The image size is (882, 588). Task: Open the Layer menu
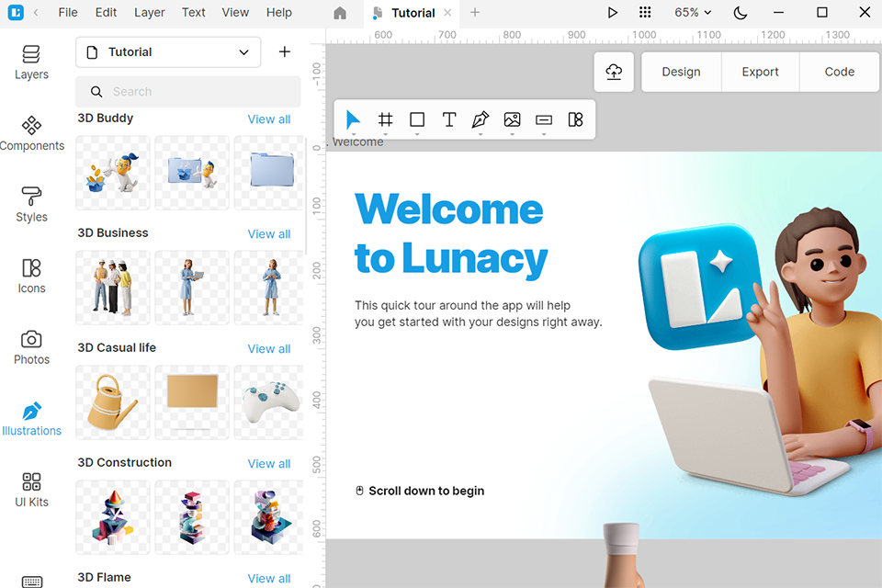(x=150, y=12)
